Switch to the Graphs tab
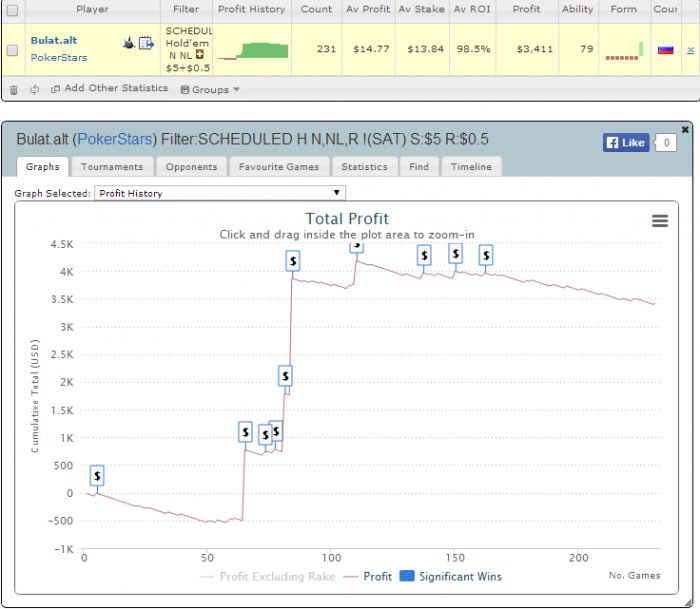 [x=42, y=167]
